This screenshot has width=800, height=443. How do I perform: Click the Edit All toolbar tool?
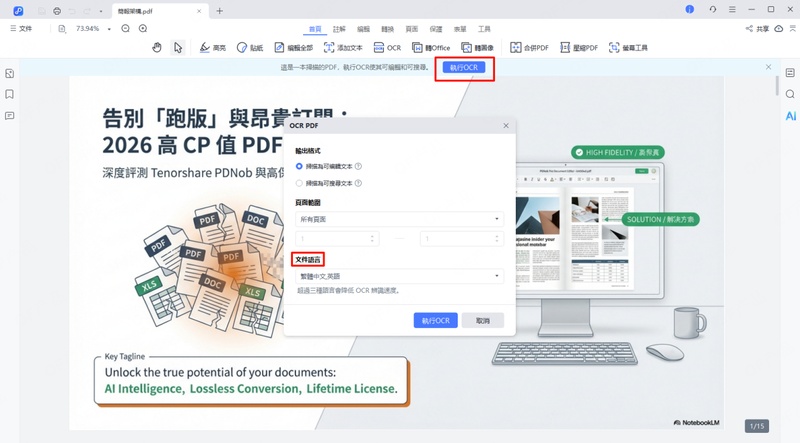293,47
